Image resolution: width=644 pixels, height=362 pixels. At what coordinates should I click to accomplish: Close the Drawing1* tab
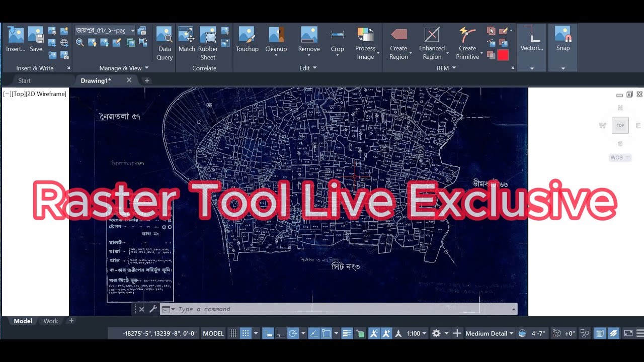129,80
